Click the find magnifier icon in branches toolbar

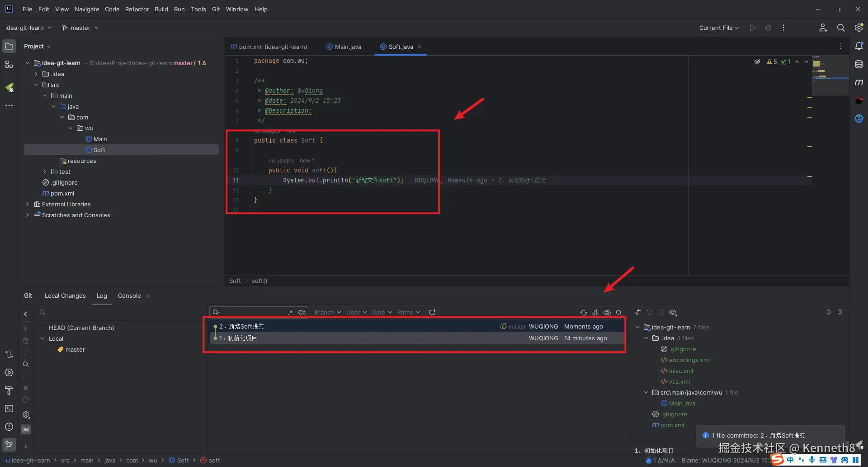tap(26, 364)
